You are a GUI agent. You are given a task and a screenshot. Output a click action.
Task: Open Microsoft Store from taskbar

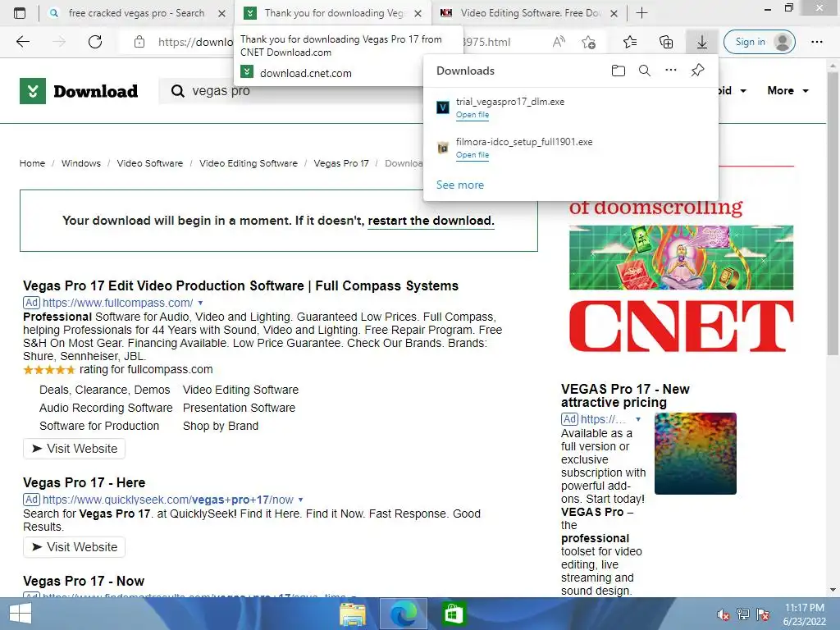coord(454,614)
